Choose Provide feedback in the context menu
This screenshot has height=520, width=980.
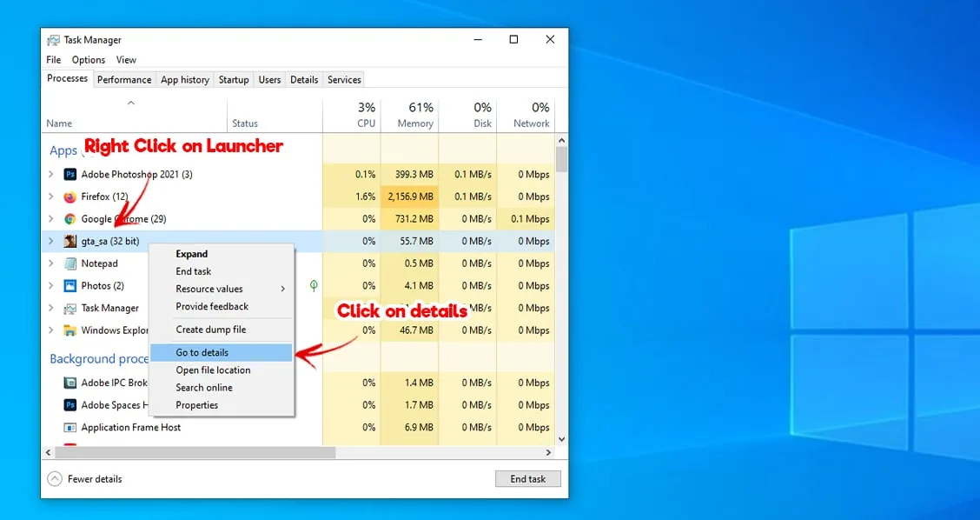[222, 307]
